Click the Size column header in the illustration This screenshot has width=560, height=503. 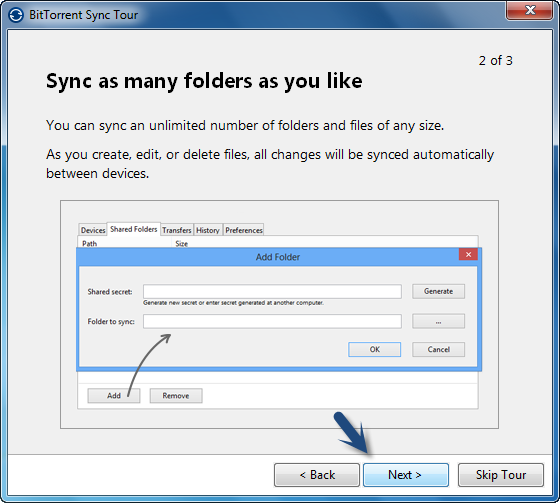181,243
